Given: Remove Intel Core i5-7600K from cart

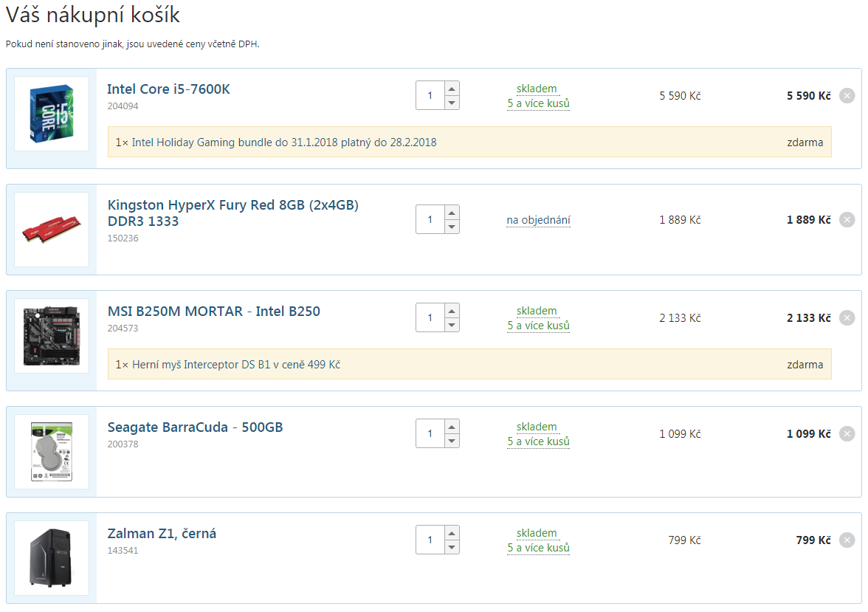Looking at the screenshot, I should point(847,96).
